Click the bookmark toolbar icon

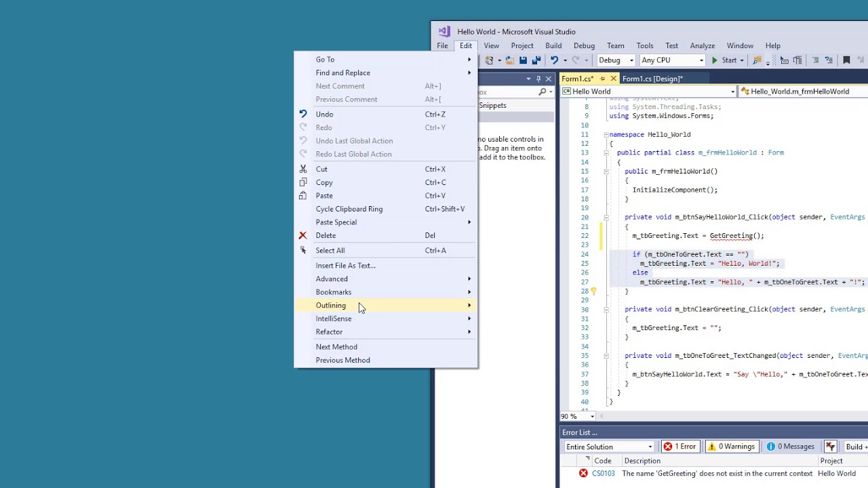(x=846, y=60)
